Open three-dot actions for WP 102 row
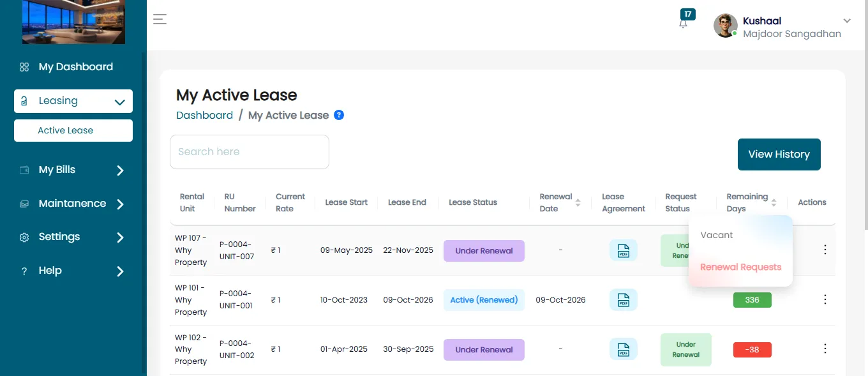 point(825,349)
